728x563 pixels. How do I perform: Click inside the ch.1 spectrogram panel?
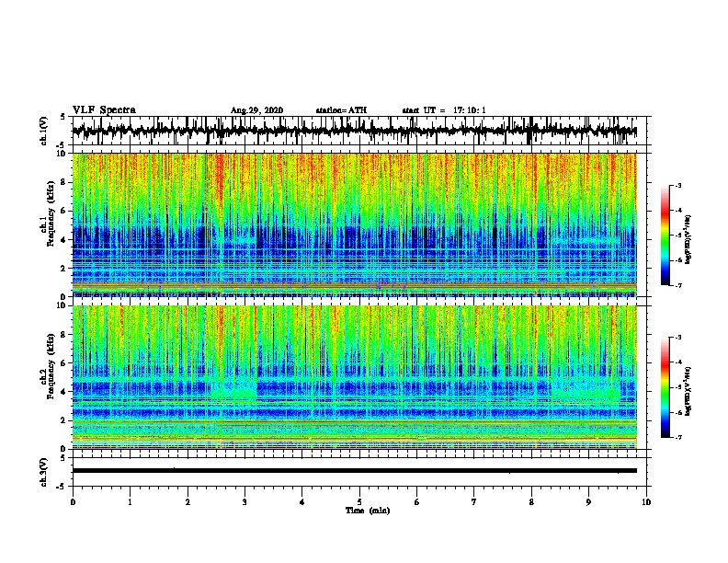tap(355, 224)
